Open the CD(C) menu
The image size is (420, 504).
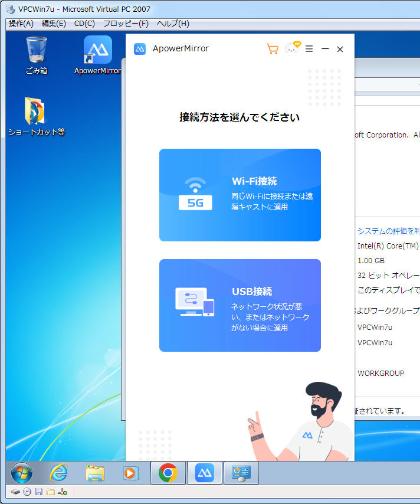(x=84, y=24)
